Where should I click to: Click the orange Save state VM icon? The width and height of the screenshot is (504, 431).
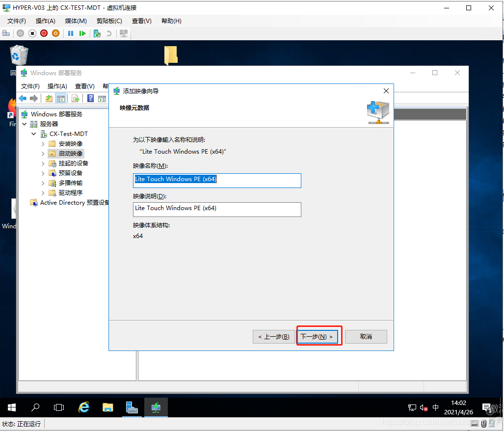coord(55,33)
